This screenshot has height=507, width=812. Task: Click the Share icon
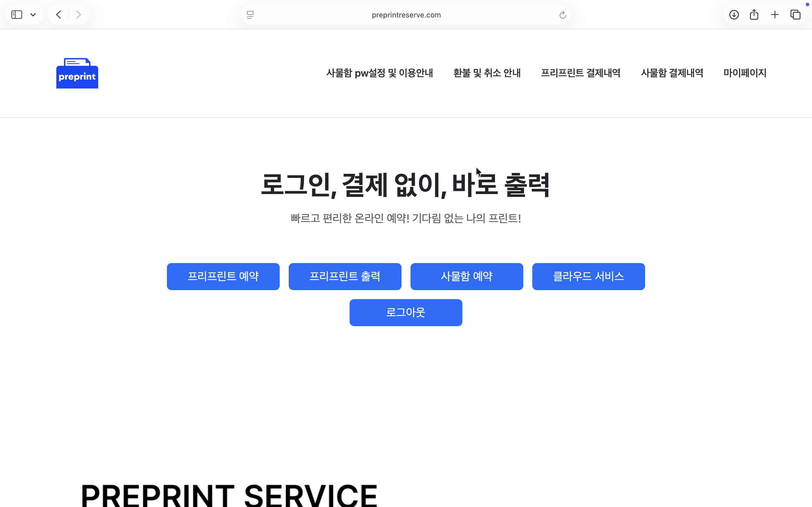click(754, 14)
